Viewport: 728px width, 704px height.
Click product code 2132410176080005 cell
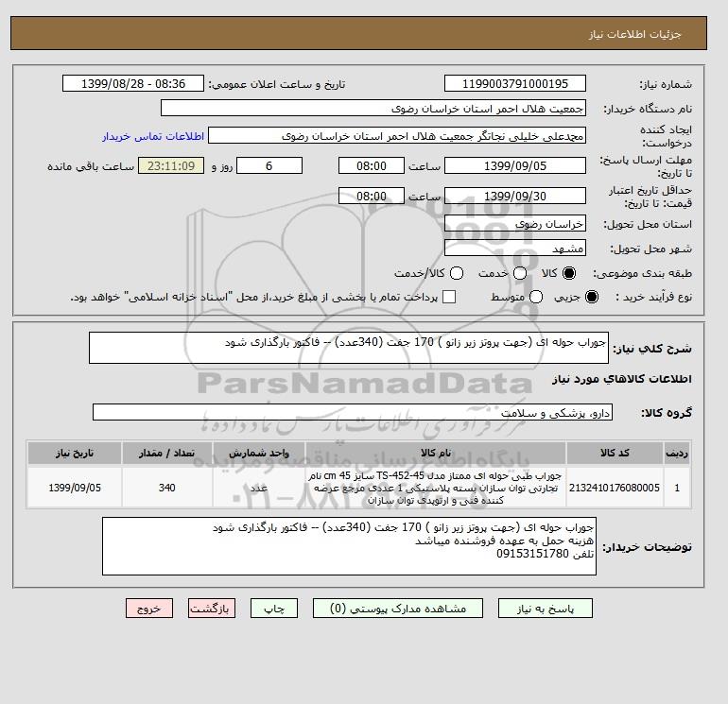[x=615, y=488]
